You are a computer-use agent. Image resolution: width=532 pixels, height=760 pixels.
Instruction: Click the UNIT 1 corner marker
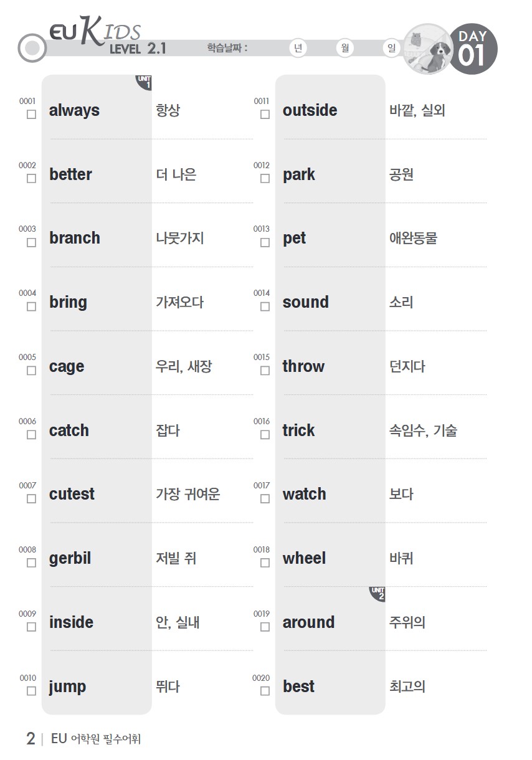[144, 82]
